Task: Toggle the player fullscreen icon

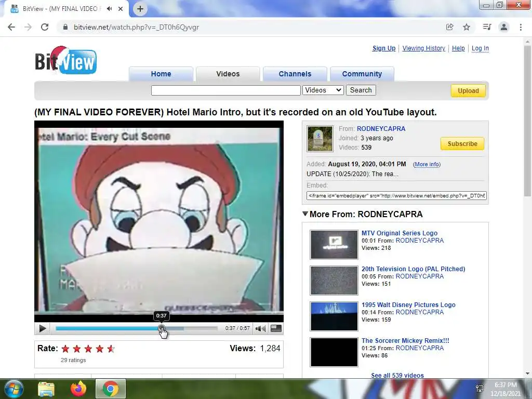Action: tap(276, 328)
